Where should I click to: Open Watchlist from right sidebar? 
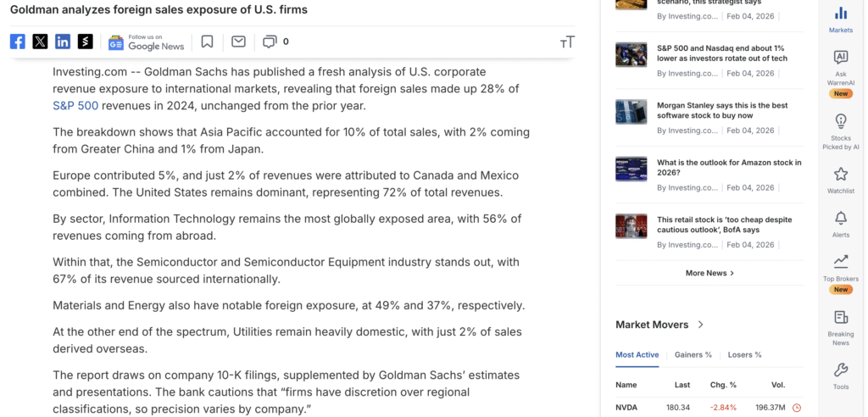(841, 179)
